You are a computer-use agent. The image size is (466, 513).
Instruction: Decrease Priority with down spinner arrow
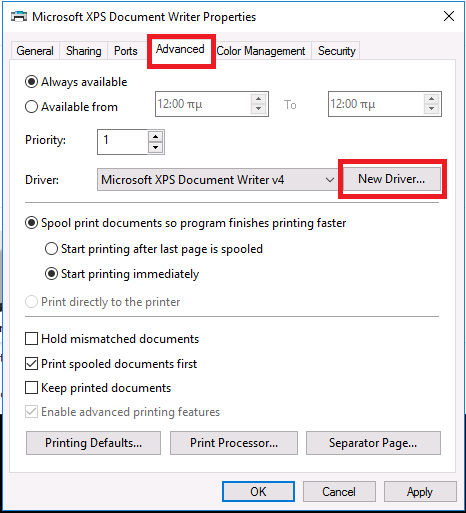(x=155, y=147)
